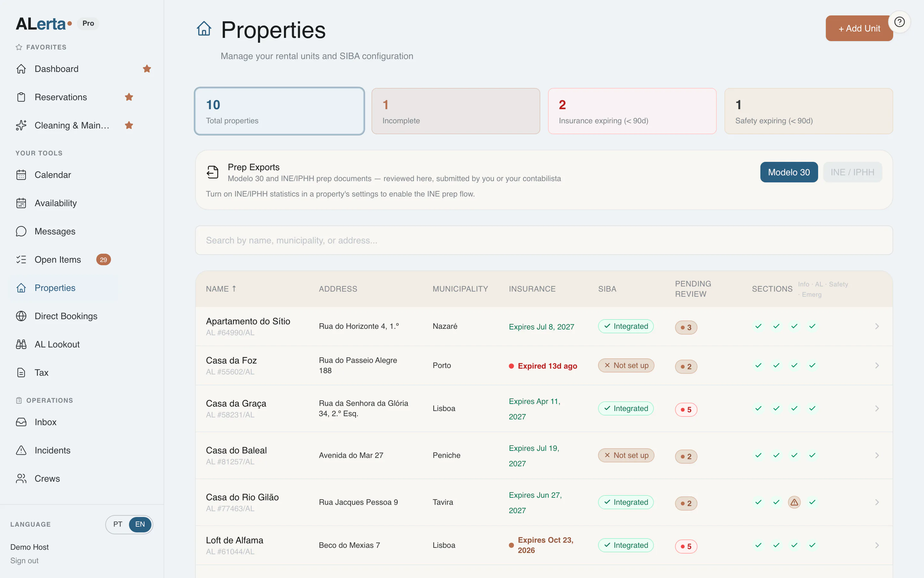This screenshot has width=924, height=578.
Task: Filter by Insurance expiring card
Action: coord(632,111)
